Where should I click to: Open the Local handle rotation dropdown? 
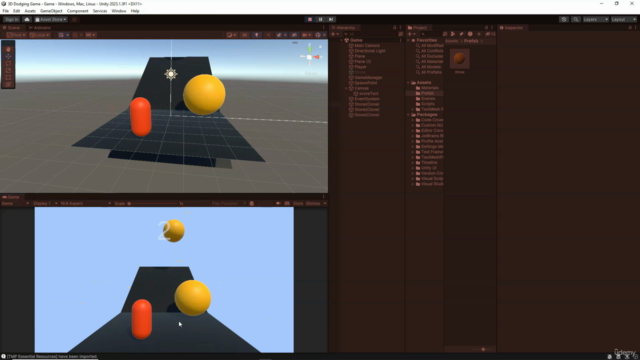(40, 35)
